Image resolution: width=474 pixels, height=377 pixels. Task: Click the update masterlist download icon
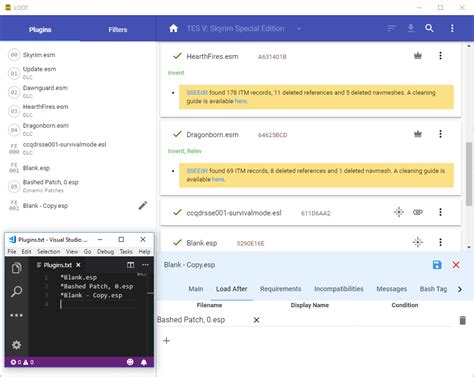tap(411, 28)
